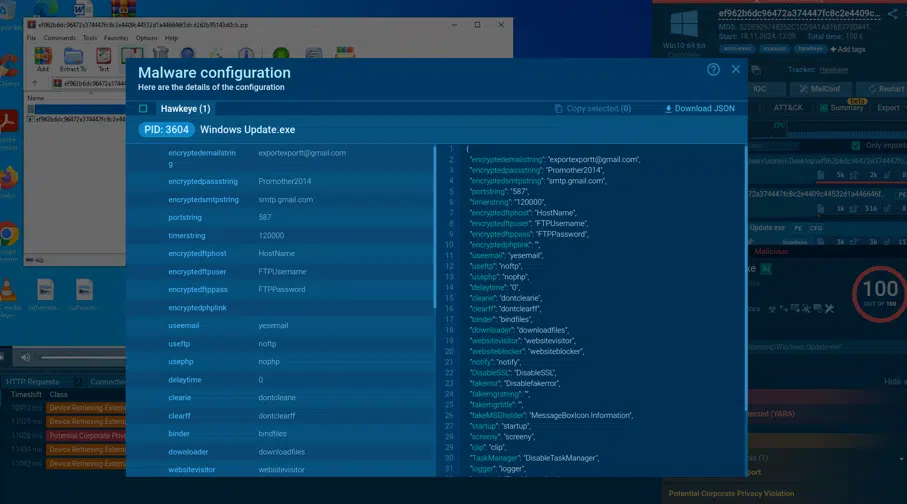Click the encryptedemailstring value exportexportt@gmail.com

[x=302, y=153]
